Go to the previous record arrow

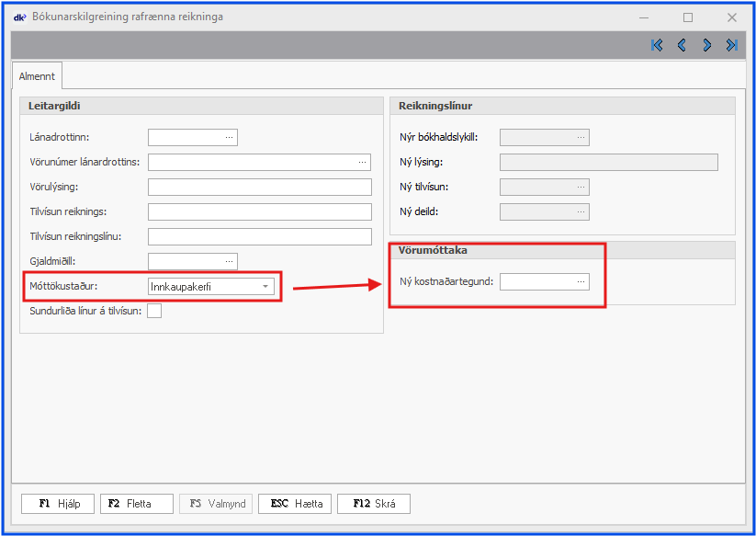(x=682, y=45)
